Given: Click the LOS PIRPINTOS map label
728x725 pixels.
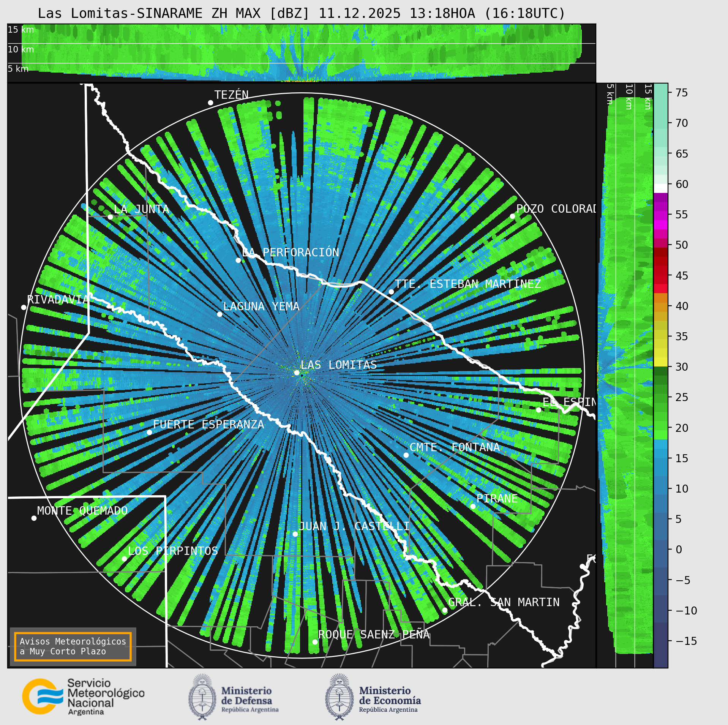Looking at the screenshot, I should 173,551.
